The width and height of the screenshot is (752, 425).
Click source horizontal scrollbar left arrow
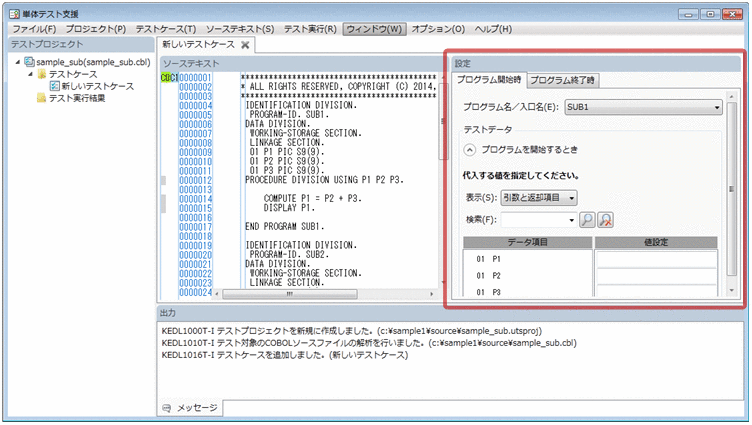pos(217,294)
